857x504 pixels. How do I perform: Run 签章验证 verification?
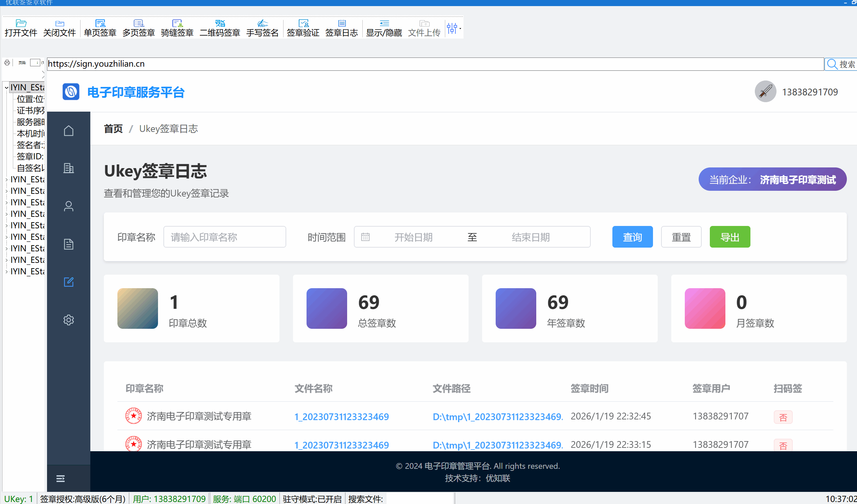pos(303,28)
